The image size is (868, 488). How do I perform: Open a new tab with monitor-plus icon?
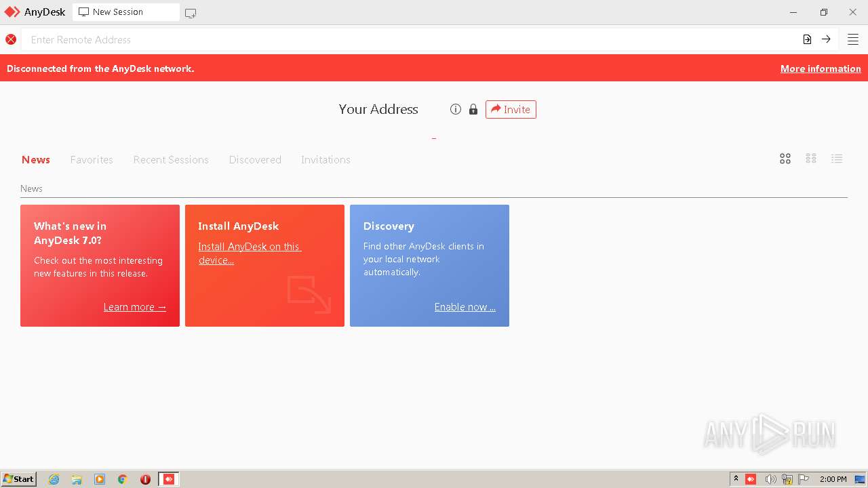point(191,13)
